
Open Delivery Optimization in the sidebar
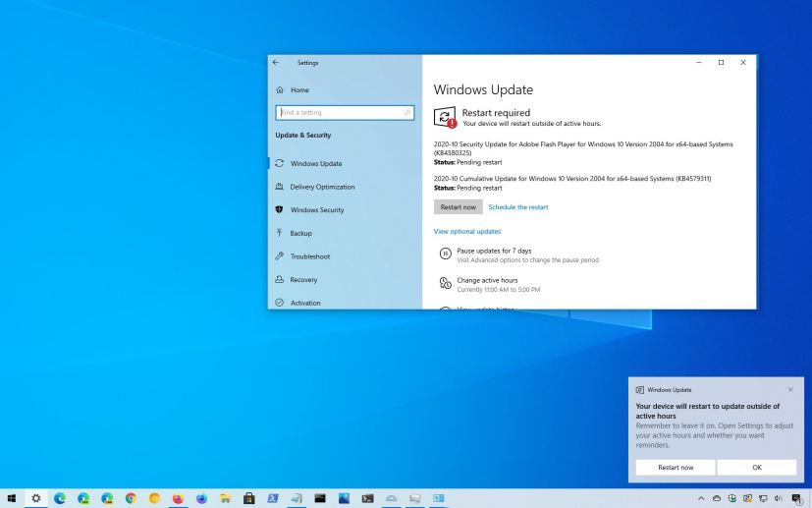[322, 187]
